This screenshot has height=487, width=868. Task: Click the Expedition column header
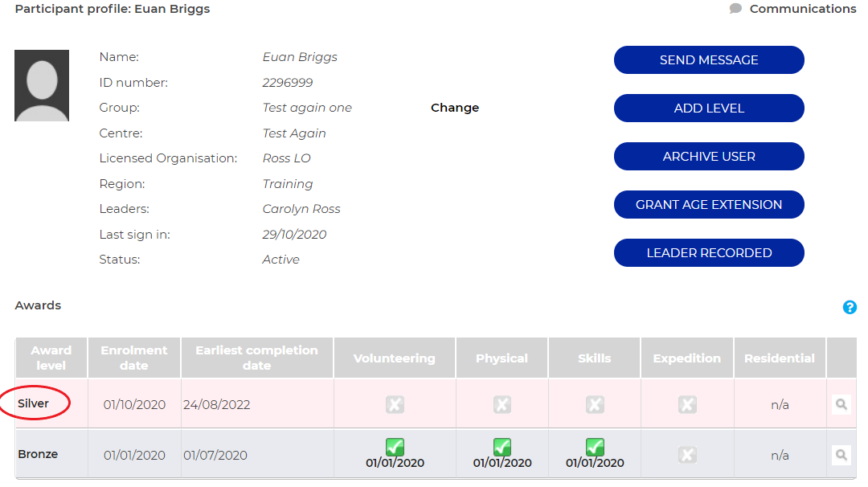[687, 358]
